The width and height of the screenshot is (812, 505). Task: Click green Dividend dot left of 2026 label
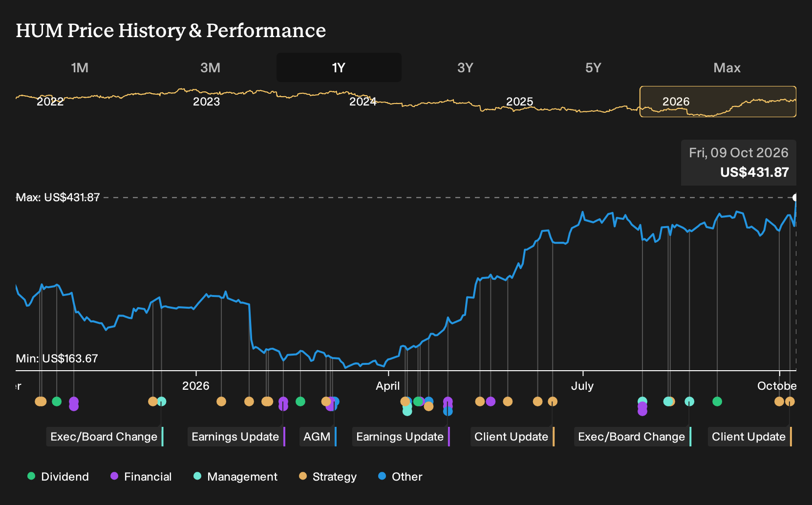57,401
